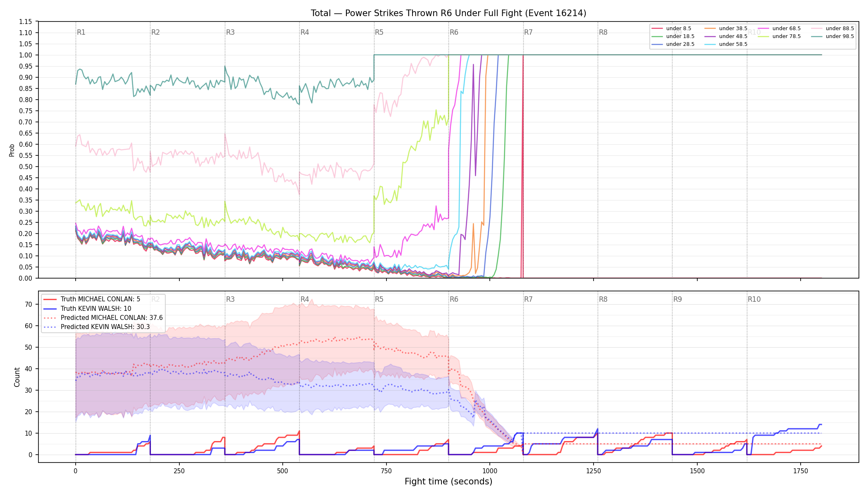Click the 250 tick on fight time axis
Screen dimensions: 868x496
pos(179,471)
